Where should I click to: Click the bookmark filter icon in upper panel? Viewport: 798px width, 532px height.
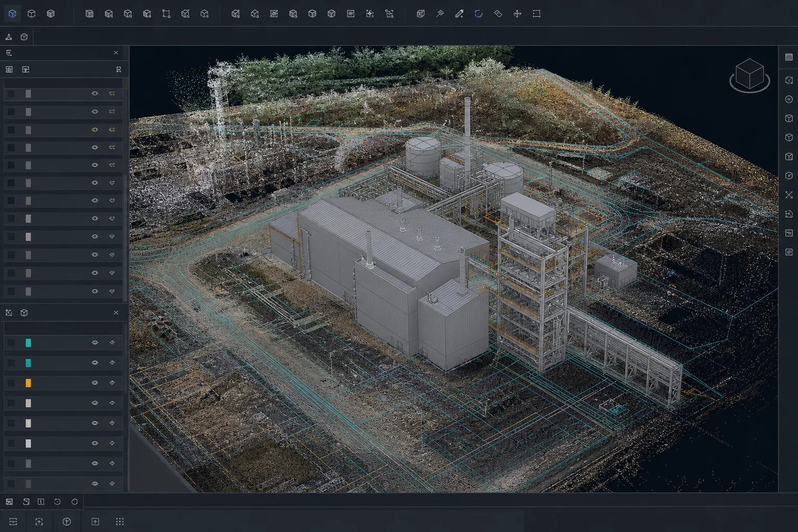click(118, 70)
